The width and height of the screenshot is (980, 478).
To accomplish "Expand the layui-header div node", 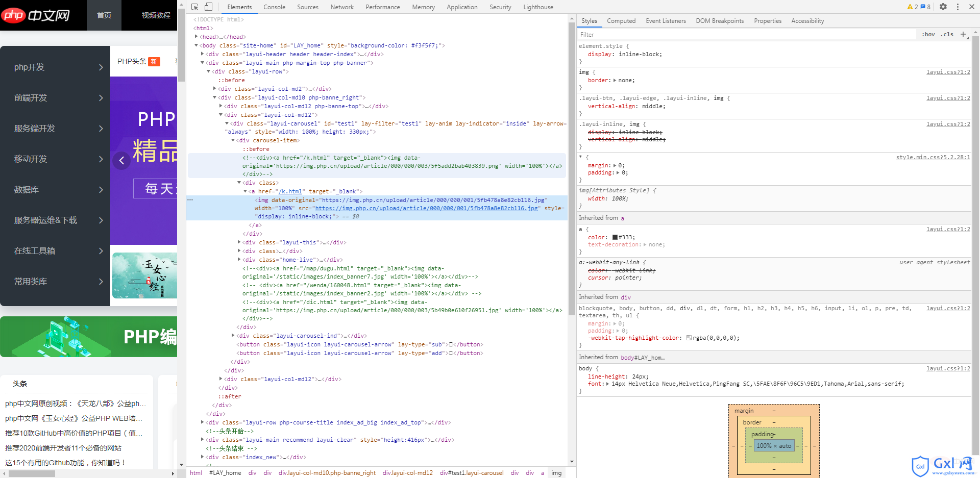I will click(x=202, y=54).
